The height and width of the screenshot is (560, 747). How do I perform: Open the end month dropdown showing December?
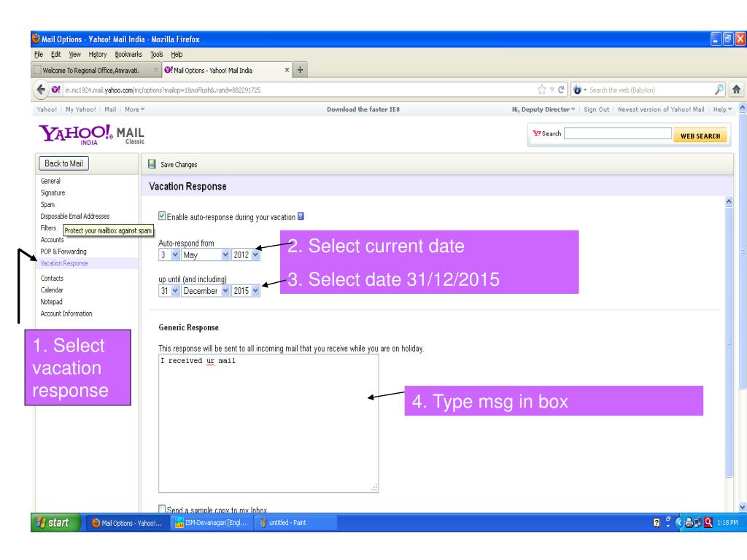[206, 290]
